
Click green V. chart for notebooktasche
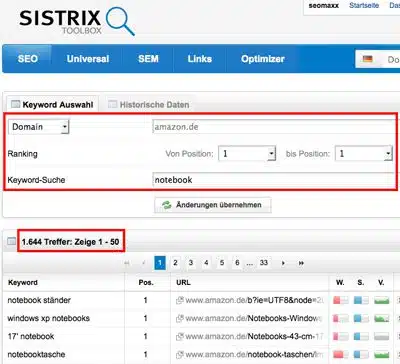pyautogui.click(x=382, y=354)
